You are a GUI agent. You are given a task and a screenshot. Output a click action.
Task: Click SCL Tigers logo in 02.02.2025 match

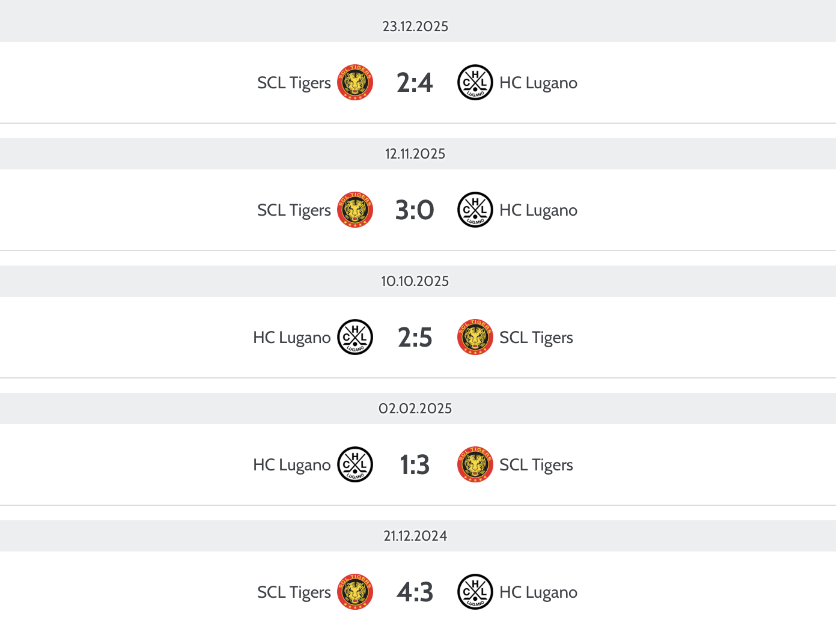pyautogui.click(x=475, y=464)
